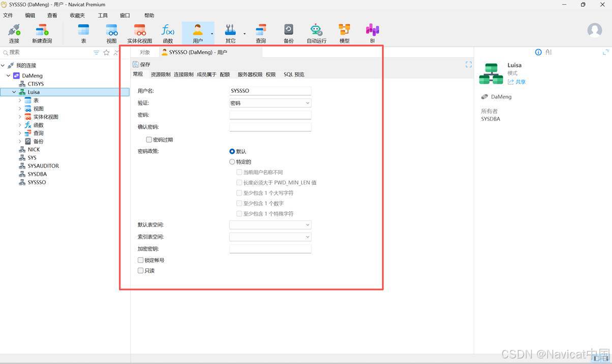Check 至少包含 1 个大写字符 option

[x=239, y=193]
